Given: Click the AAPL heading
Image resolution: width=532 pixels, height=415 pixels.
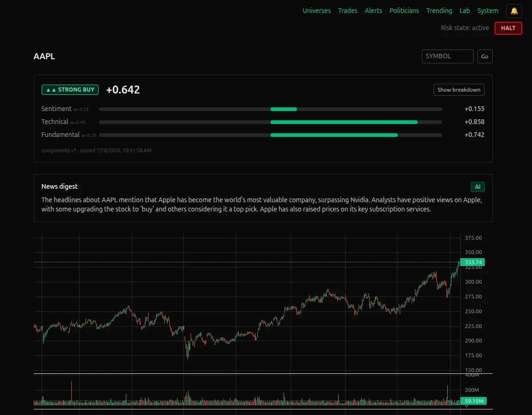Looking at the screenshot, I should pos(44,56).
